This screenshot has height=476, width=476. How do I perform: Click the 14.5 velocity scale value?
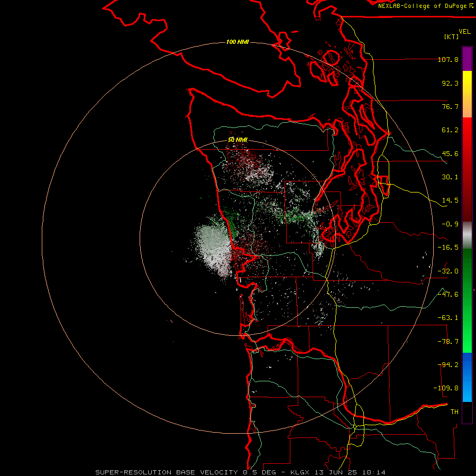pos(450,200)
